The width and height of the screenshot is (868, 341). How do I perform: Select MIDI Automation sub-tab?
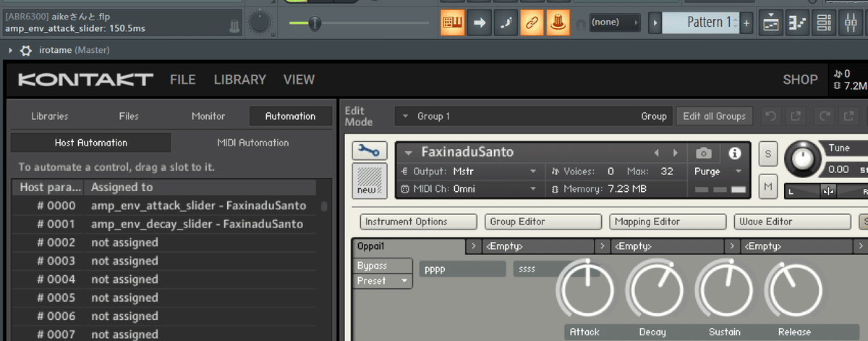253,143
